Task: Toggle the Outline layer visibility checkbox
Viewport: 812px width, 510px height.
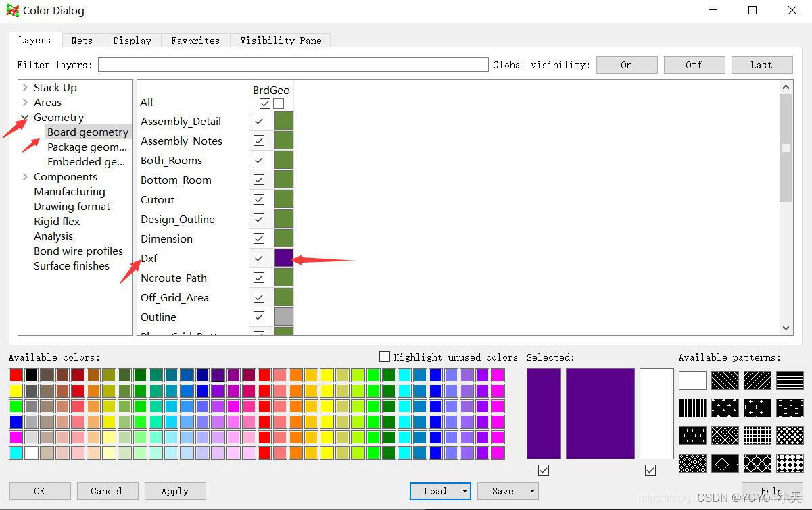Action: point(259,317)
